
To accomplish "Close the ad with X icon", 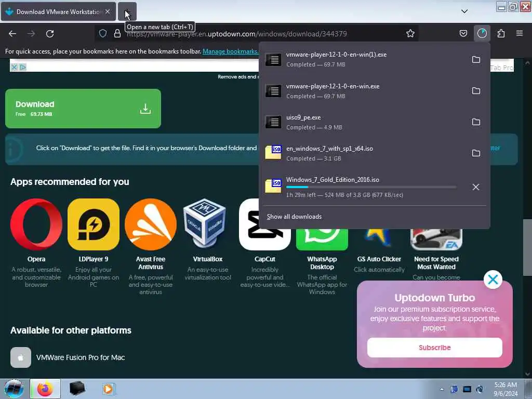I will (14, 67).
